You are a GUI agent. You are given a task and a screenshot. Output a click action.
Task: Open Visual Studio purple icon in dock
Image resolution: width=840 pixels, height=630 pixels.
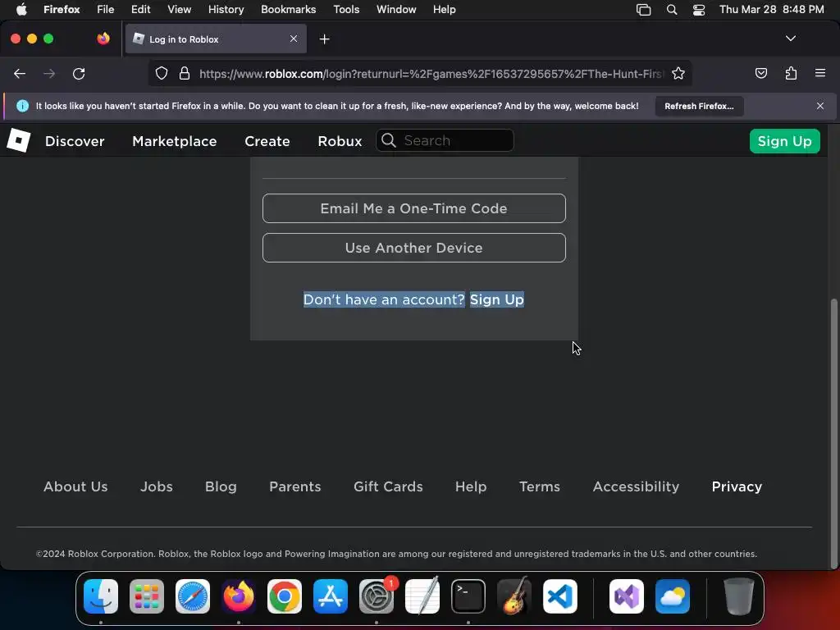coord(627,596)
